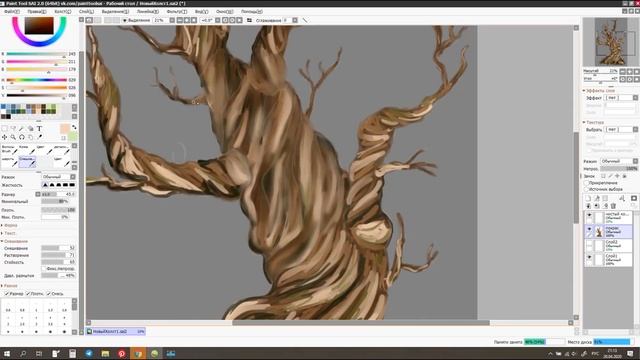Viewport: 640px width, 360px height.
Task: Delete layer with trash can icon
Action: coord(613,206)
